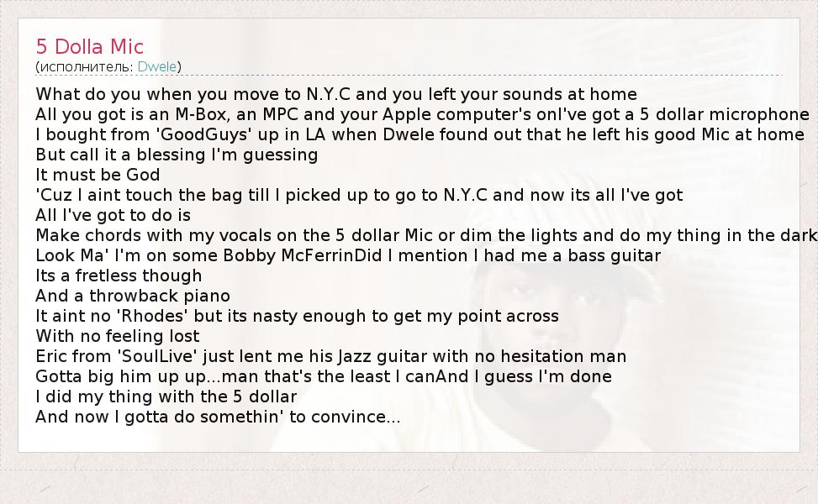Click the '5 Dolla Mic' song title

[x=90, y=46]
